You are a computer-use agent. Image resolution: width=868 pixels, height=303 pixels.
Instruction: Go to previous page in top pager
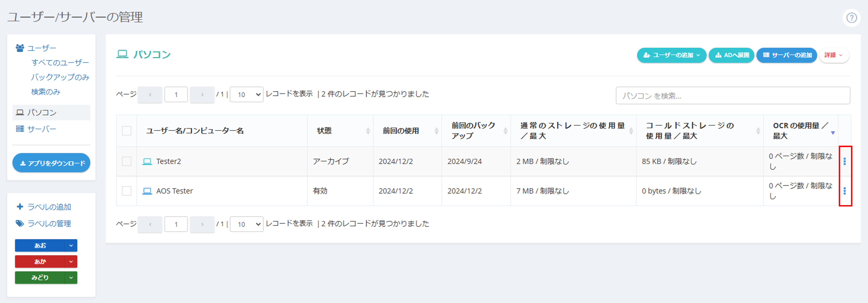150,95
